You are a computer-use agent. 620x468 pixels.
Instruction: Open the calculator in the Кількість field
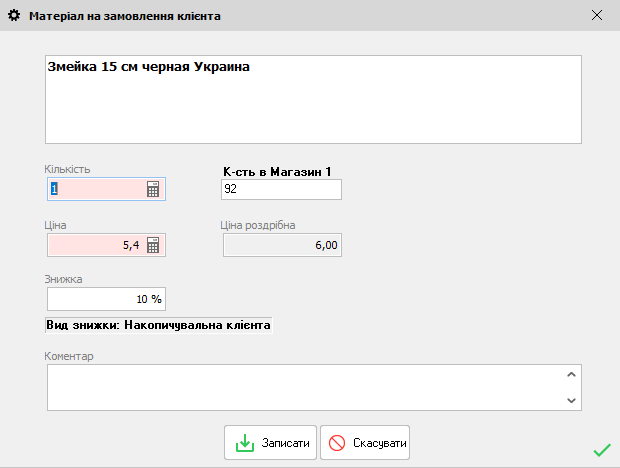coord(153,190)
